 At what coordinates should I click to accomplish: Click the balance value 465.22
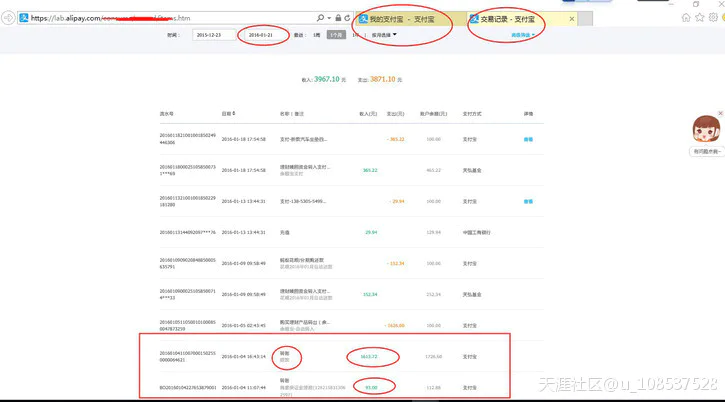[x=434, y=170]
